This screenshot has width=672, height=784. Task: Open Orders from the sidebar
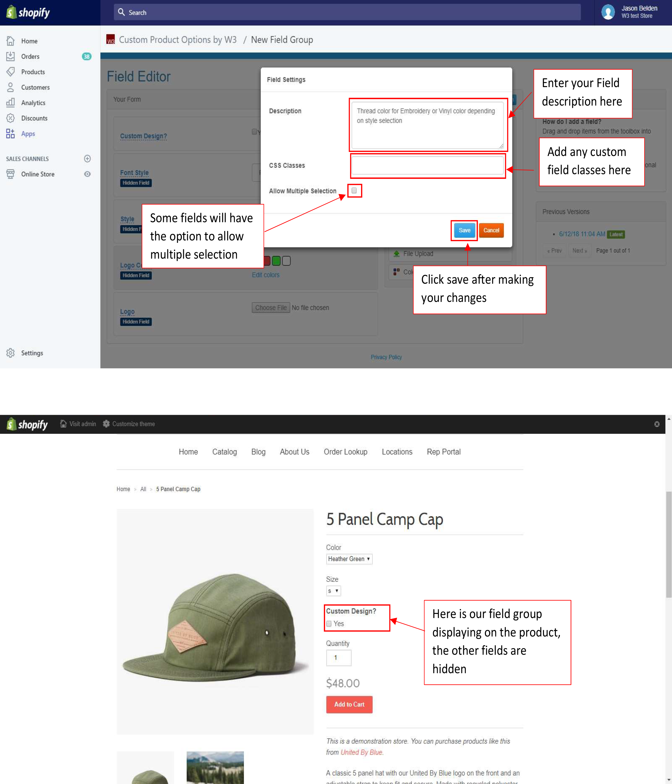pos(30,56)
